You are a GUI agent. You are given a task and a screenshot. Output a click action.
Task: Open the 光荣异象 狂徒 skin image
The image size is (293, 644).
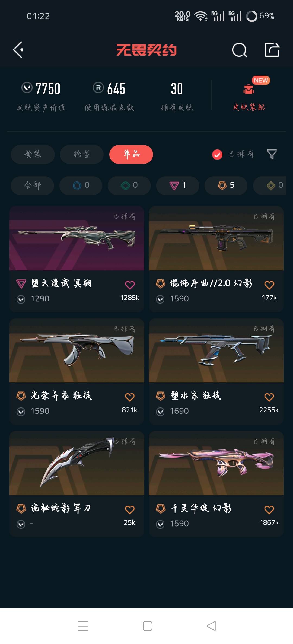point(77,351)
